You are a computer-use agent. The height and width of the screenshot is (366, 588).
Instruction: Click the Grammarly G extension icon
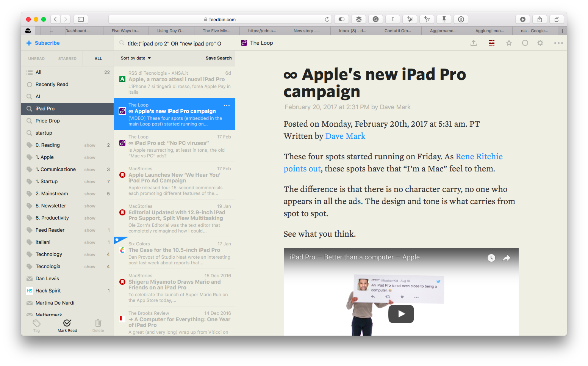point(375,19)
